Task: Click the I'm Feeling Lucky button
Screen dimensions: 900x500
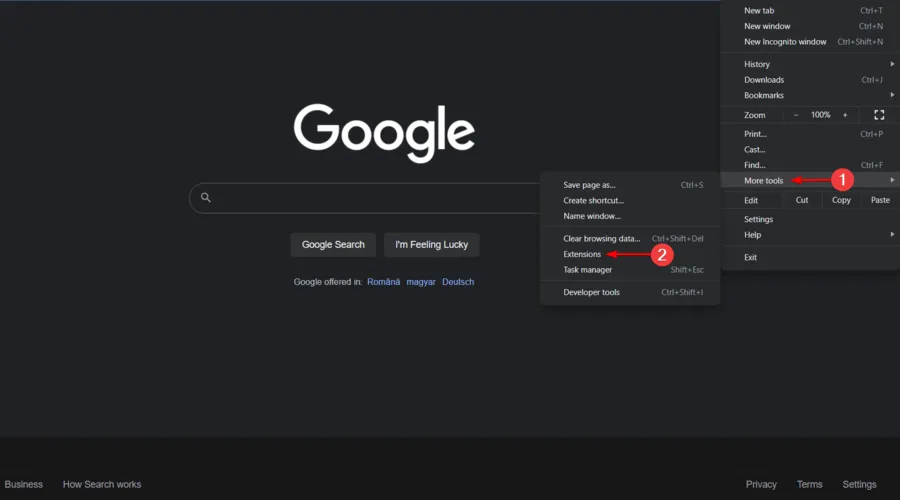Action: 431,245
